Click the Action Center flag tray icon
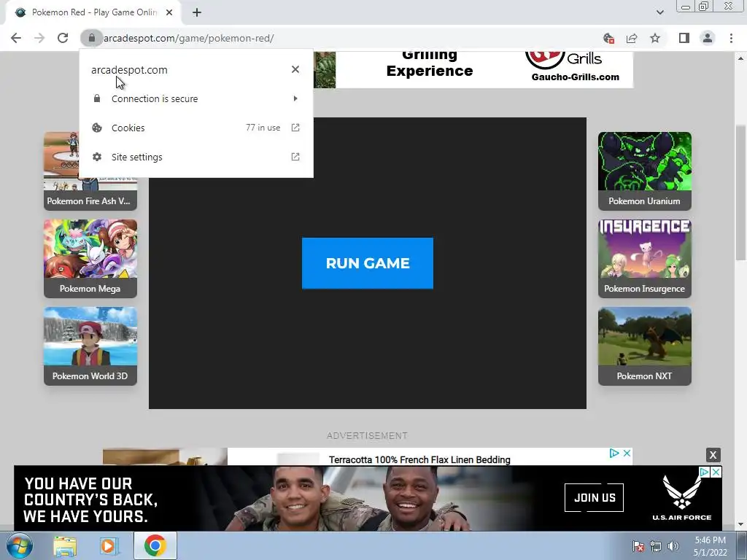This screenshot has height=560, width=747. 638,546
